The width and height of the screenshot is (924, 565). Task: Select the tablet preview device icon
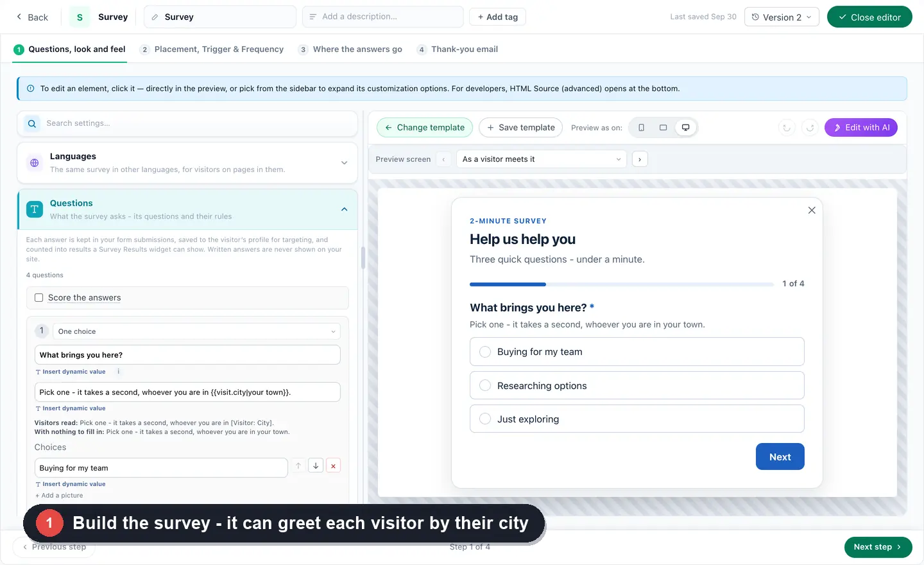click(x=663, y=128)
